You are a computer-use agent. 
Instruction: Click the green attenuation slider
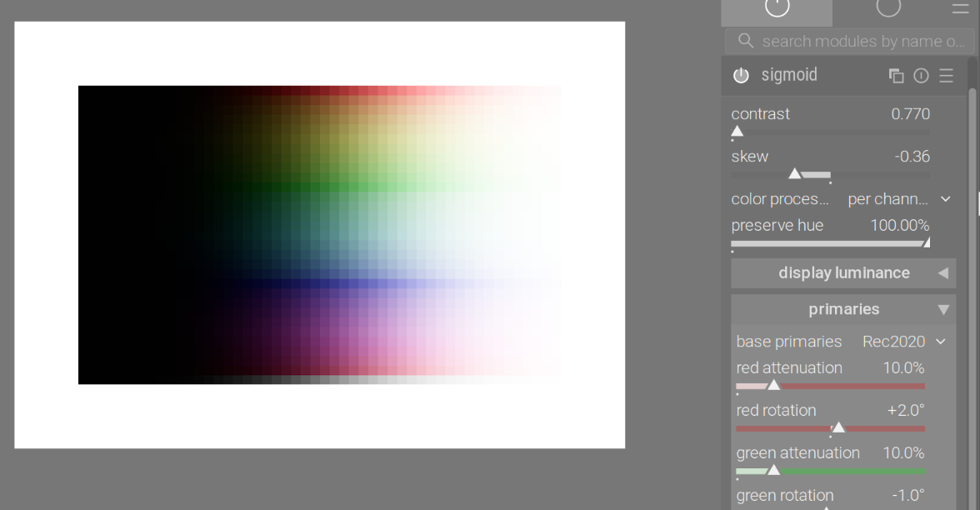click(x=830, y=471)
